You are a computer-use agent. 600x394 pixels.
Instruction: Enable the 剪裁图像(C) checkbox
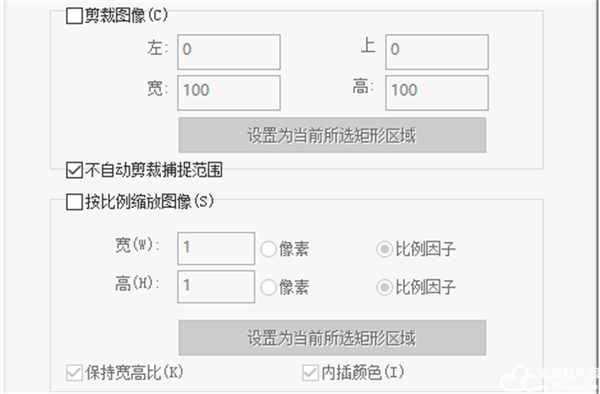[x=74, y=16]
